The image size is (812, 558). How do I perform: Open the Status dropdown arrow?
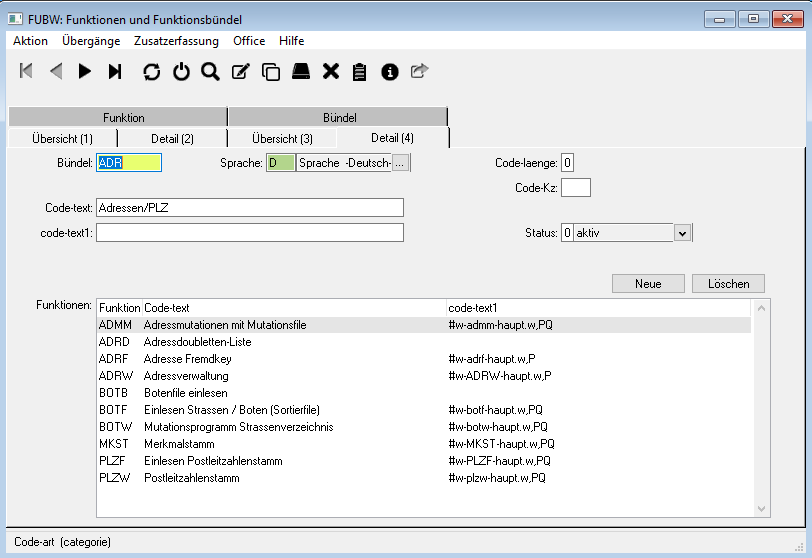coord(682,232)
